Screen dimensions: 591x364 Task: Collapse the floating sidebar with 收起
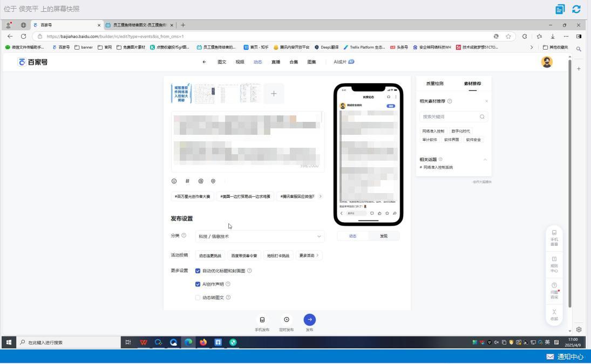pyautogui.click(x=554, y=315)
